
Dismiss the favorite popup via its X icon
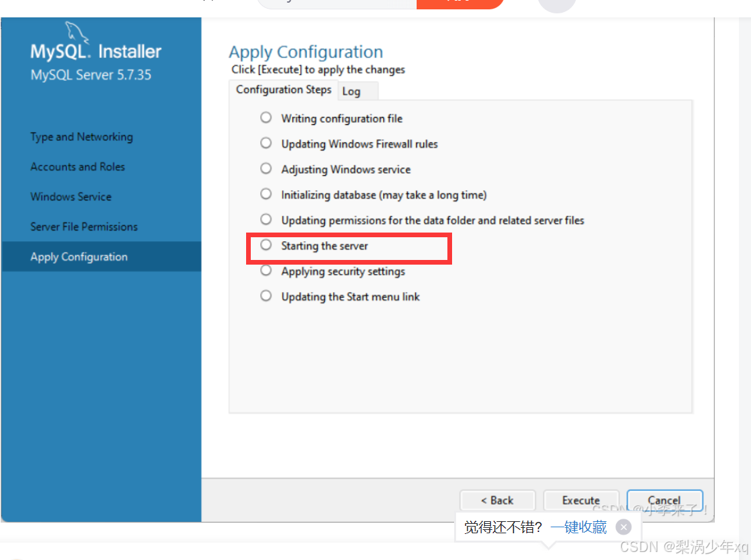pyautogui.click(x=623, y=527)
